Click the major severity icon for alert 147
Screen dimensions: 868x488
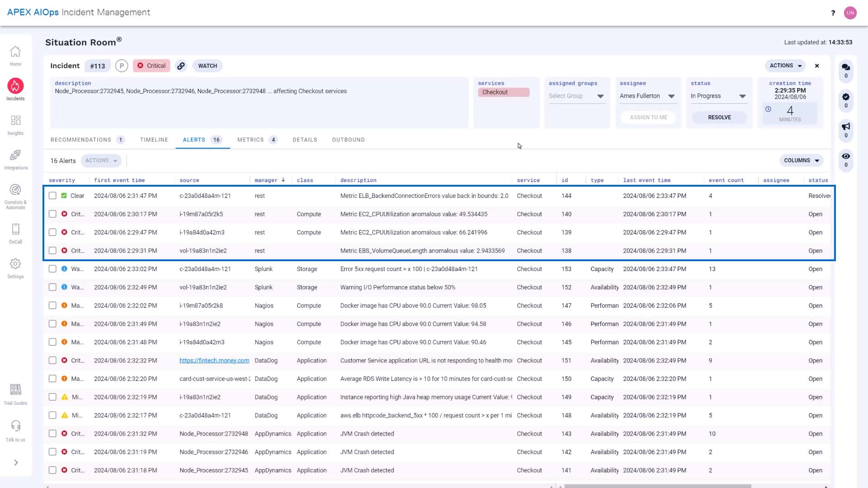click(64, 305)
